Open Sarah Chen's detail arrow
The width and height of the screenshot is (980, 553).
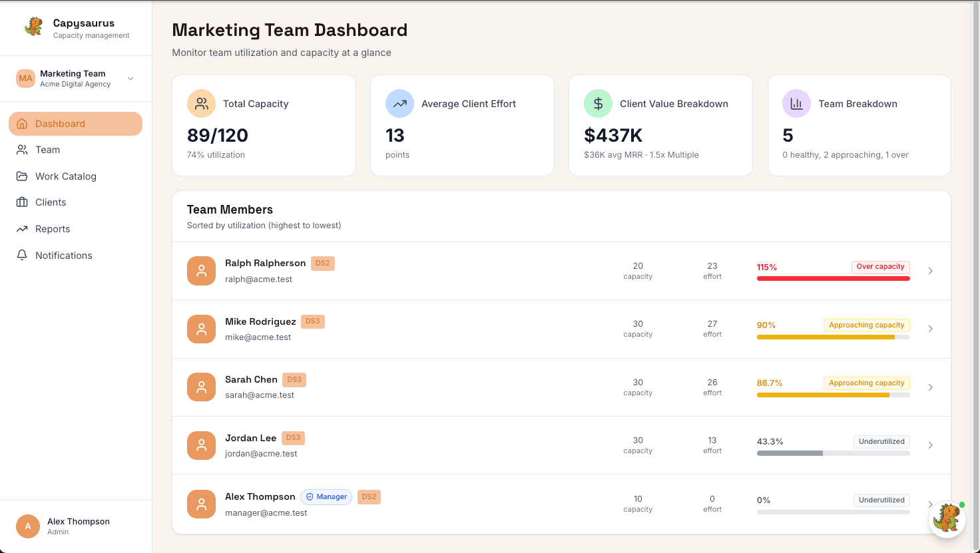[x=930, y=387]
